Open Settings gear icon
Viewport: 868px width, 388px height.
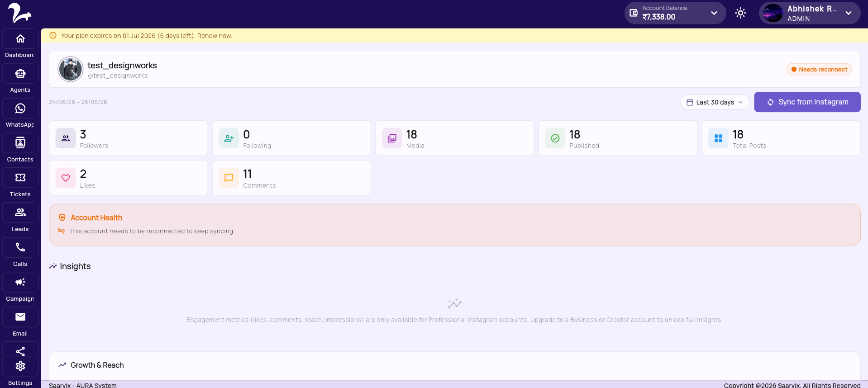click(20, 366)
